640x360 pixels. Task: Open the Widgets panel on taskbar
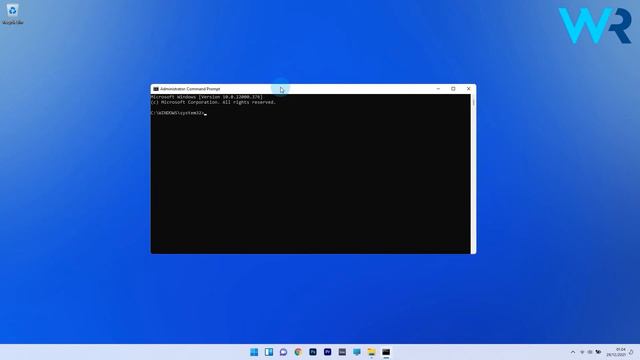pos(269,352)
